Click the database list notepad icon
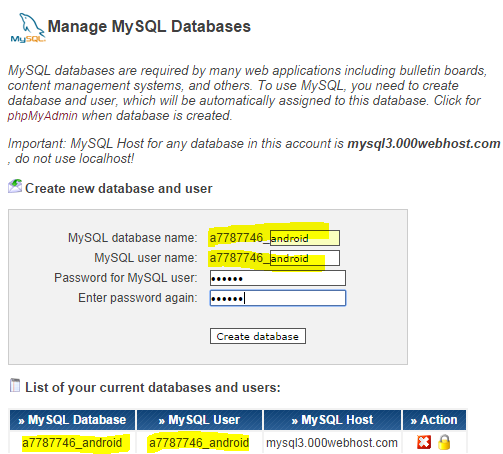The image size is (503, 454). click(15, 386)
